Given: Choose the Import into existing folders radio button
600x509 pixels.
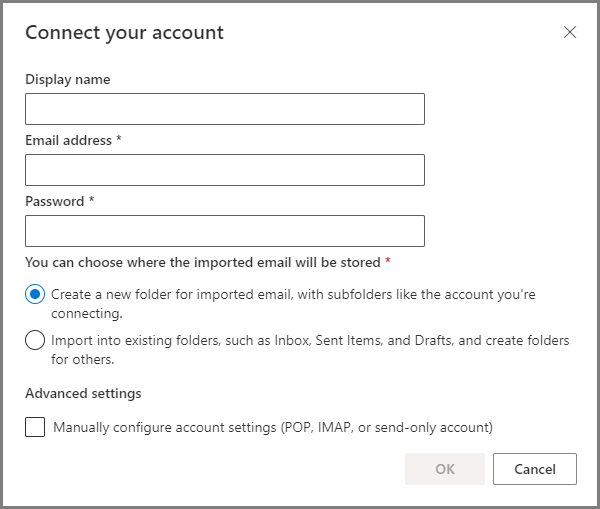Looking at the screenshot, I should pyautogui.click(x=35, y=340).
